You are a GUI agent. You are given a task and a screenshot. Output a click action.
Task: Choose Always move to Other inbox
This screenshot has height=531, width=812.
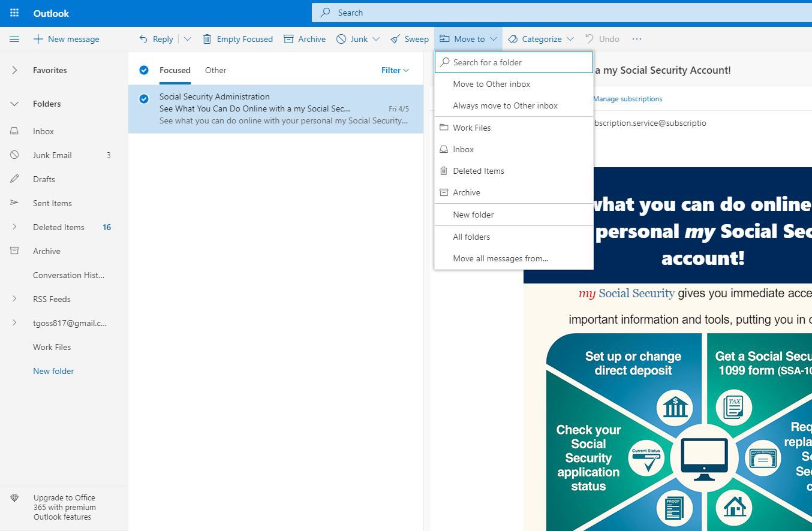click(x=514, y=105)
